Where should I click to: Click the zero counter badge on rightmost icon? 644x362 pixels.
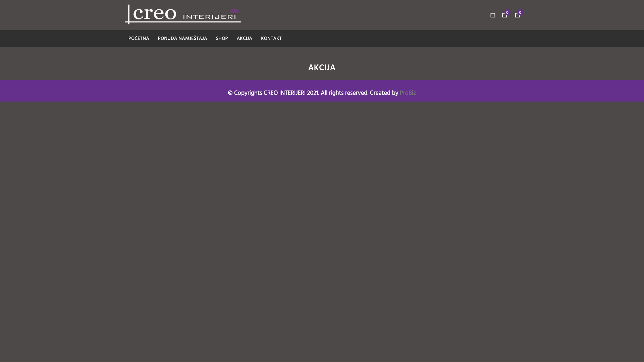point(520,13)
